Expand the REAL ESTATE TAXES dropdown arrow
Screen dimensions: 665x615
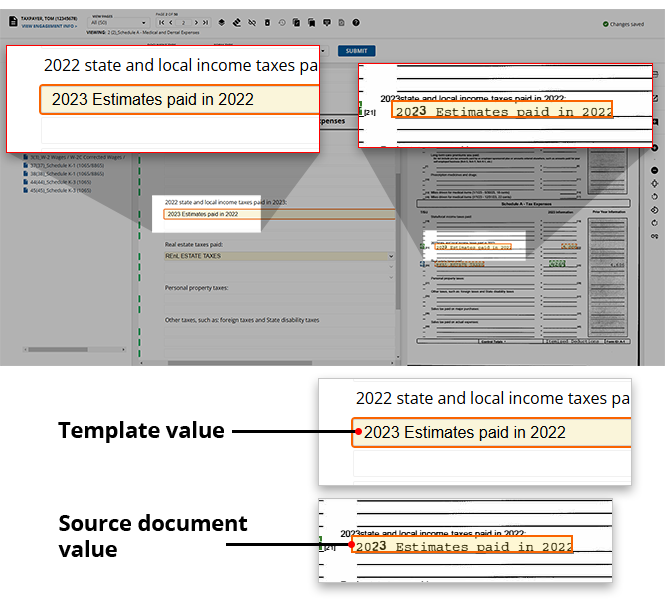click(x=391, y=256)
